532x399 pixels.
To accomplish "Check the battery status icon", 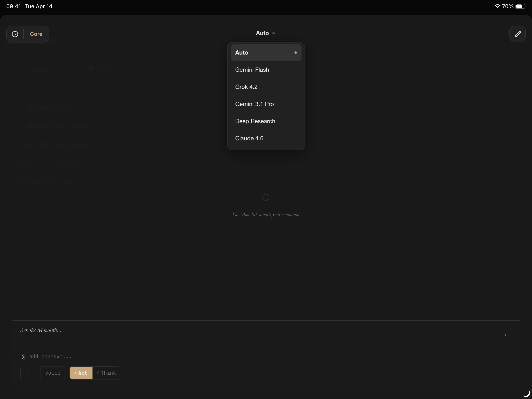I will [521, 6].
